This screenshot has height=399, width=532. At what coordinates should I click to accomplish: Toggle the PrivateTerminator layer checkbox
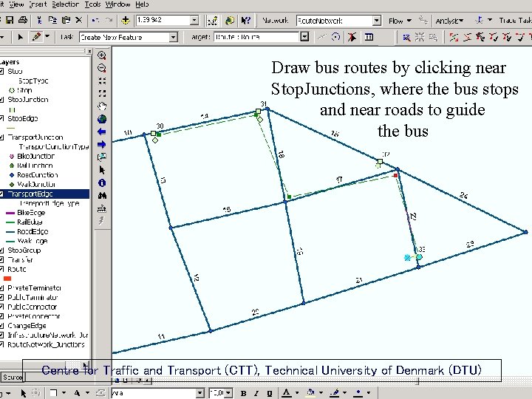1,288
